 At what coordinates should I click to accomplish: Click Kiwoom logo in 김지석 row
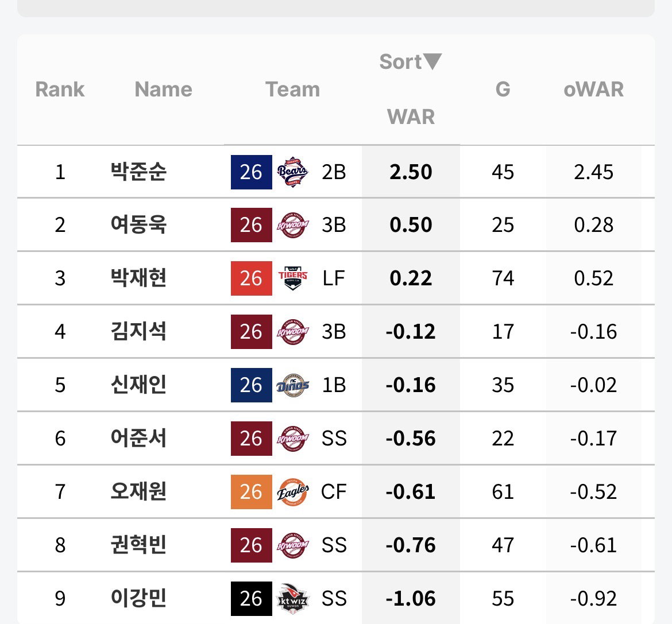point(292,332)
